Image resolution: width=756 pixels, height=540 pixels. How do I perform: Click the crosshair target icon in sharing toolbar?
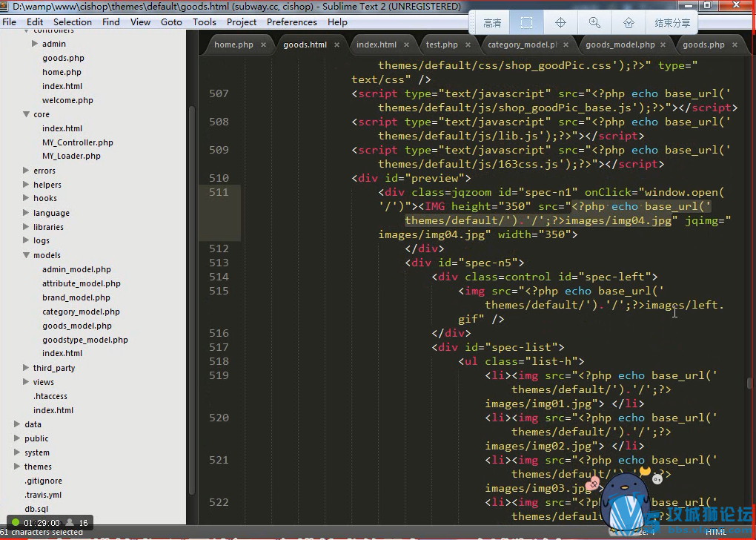[x=560, y=23]
